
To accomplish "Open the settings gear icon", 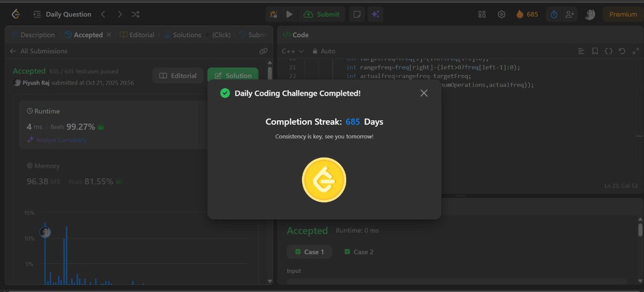I will [x=501, y=14].
